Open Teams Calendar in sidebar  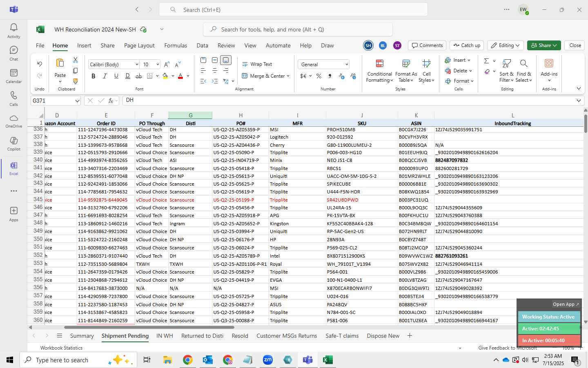point(13,76)
